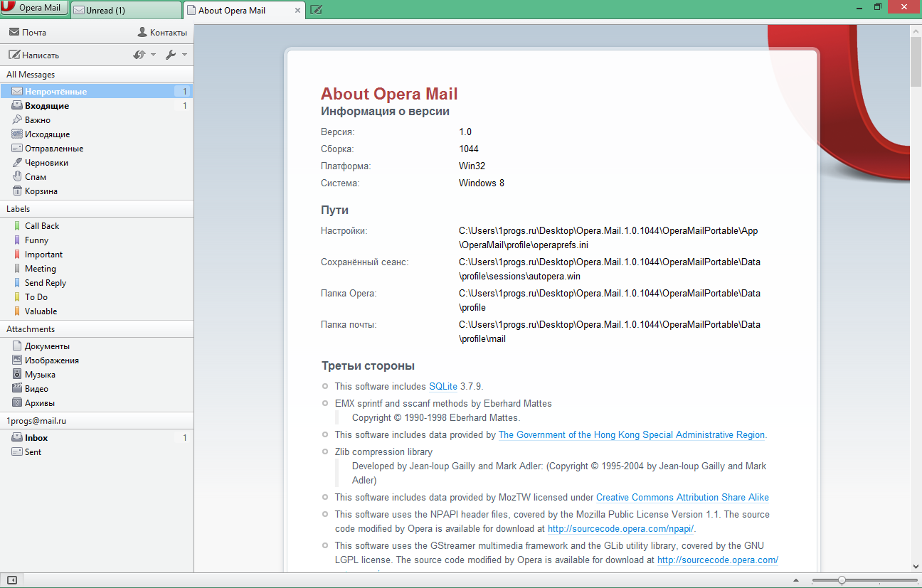Open the Корзина trash folder
Viewport: 922px width, 588px height.
click(97, 191)
